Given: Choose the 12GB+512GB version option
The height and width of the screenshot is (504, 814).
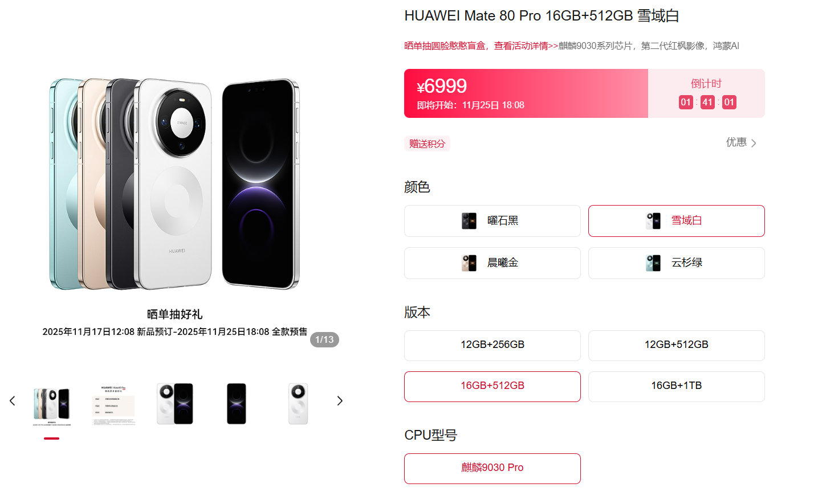Looking at the screenshot, I should click(676, 345).
